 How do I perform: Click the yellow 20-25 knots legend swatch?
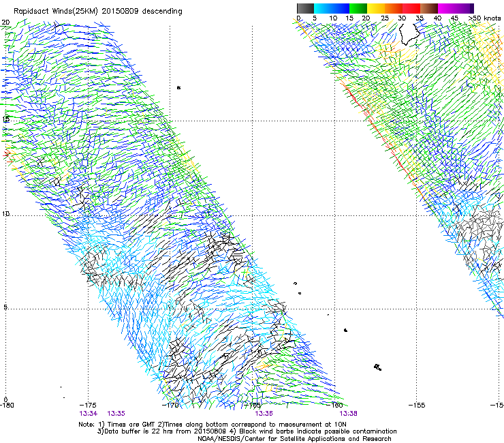coord(376,8)
